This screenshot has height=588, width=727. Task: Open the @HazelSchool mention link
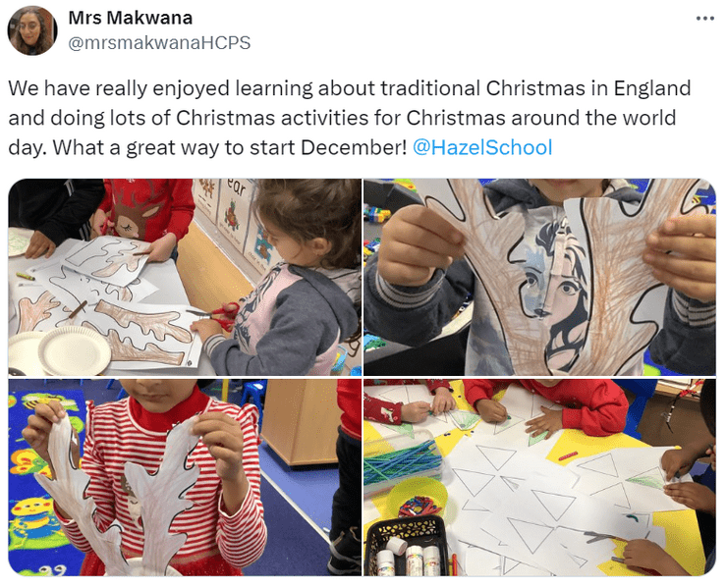click(482, 148)
